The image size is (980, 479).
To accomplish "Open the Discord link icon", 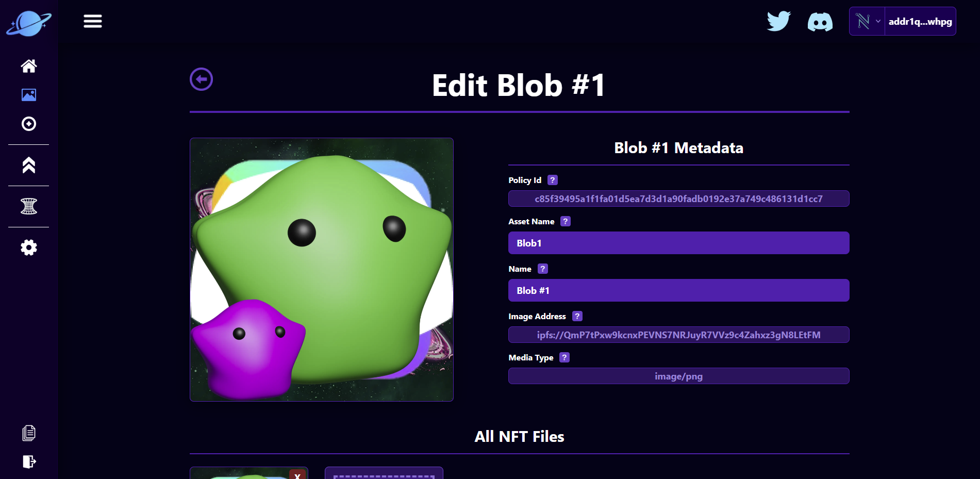I will [x=820, y=22].
